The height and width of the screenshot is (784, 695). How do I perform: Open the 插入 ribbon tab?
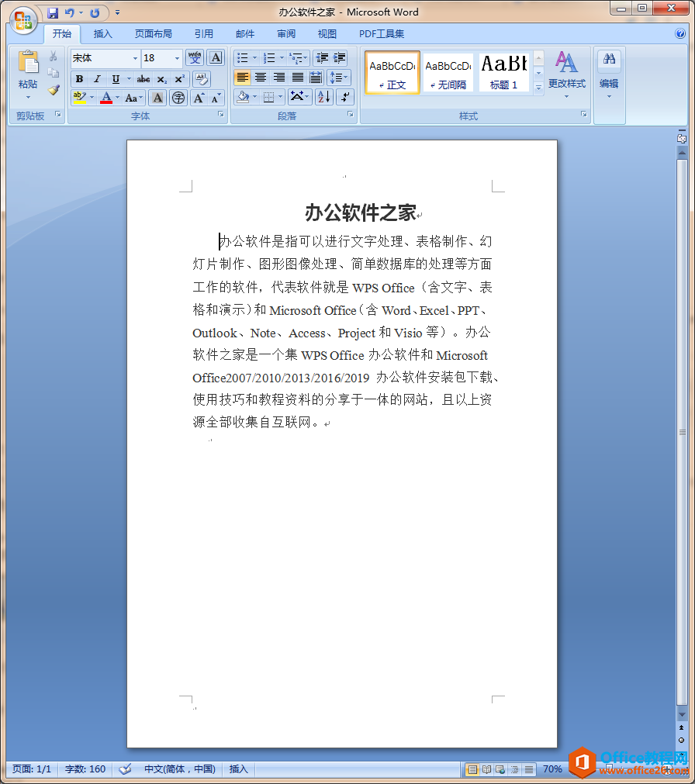coord(102,34)
